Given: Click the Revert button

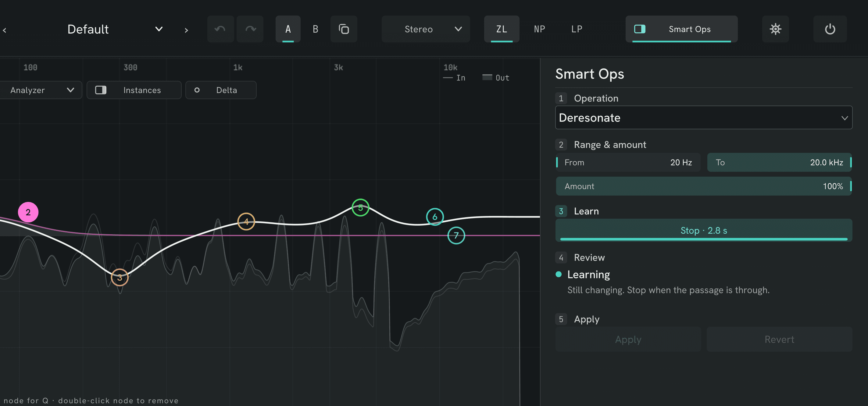Looking at the screenshot, I should point(779,339).
